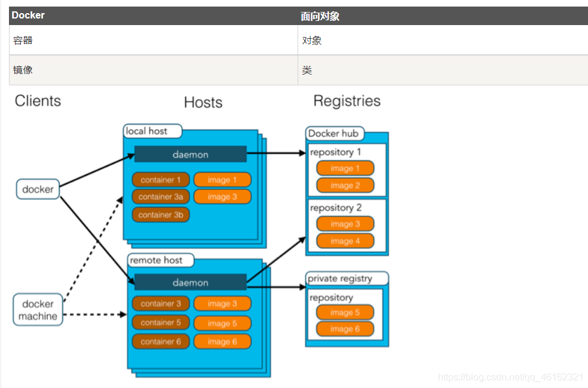The height and width of the screenshot is (388, 588).
Task: Click the local host label
Action: (x=152, y=131)
